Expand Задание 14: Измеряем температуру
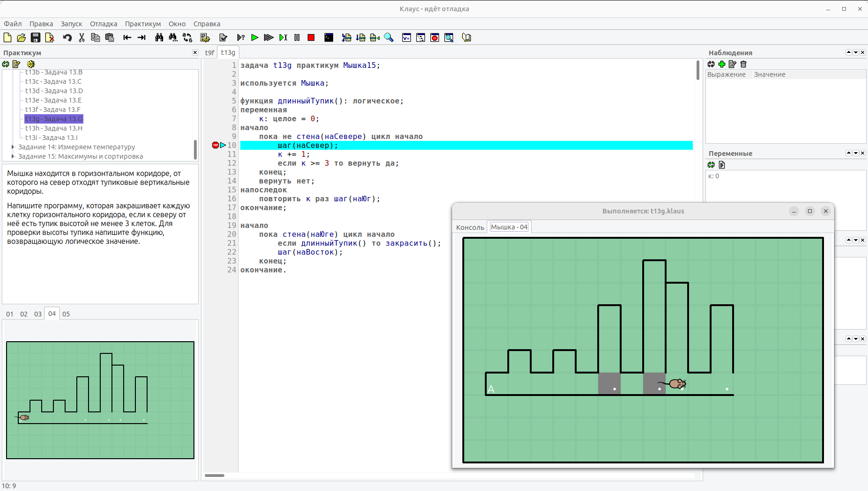 (x=13, y=147)
